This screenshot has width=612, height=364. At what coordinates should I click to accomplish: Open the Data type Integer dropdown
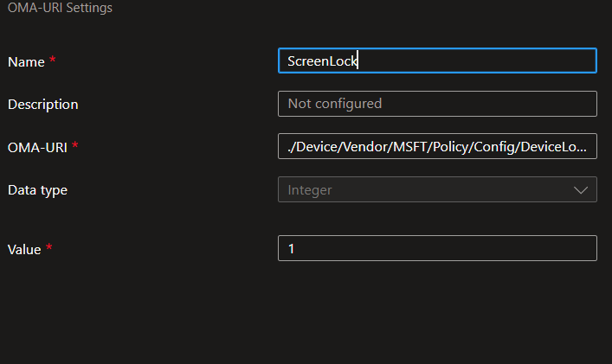tap(437, 189)
